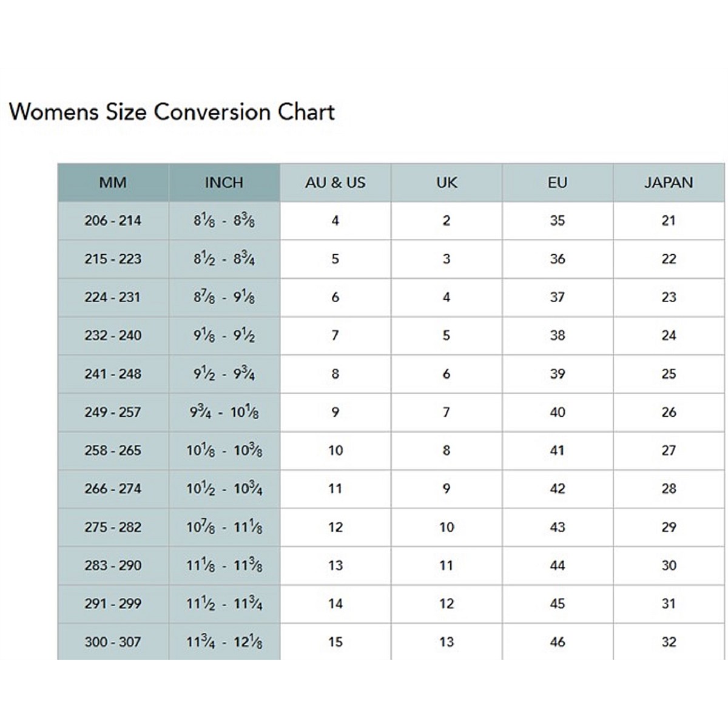
Task: Select the 258 - 265 MM cell
Action: (x=113, y=451)
